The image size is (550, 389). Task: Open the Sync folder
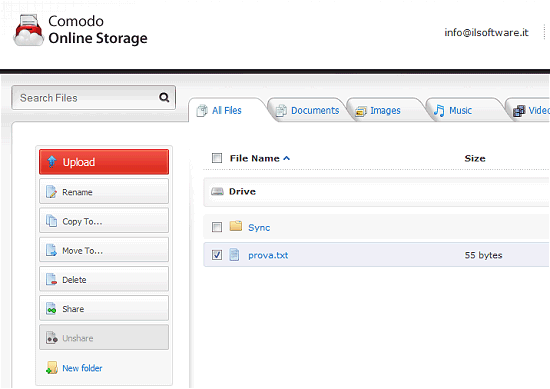pos(259,228)
